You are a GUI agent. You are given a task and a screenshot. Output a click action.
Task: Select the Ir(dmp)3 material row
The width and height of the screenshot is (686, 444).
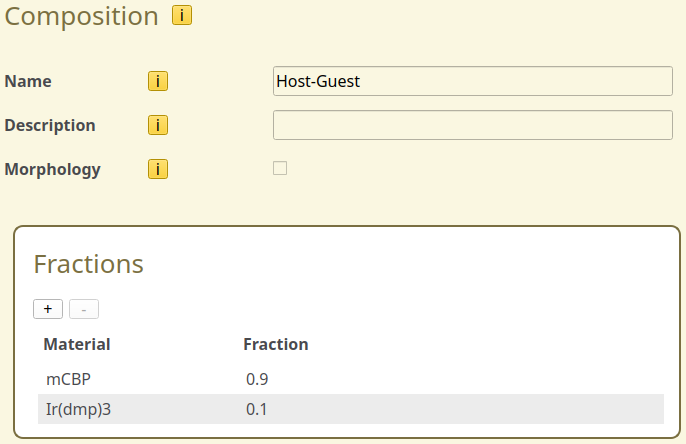(73, 409)
